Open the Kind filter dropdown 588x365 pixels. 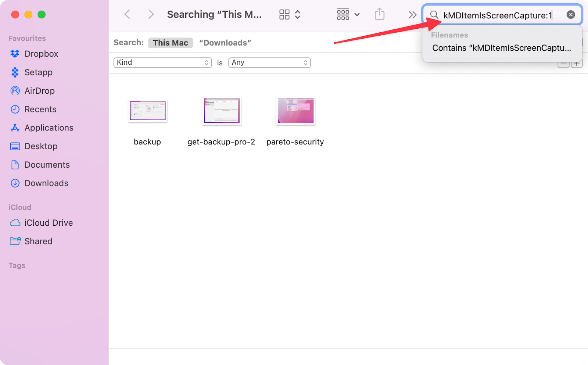coord(162,62)
